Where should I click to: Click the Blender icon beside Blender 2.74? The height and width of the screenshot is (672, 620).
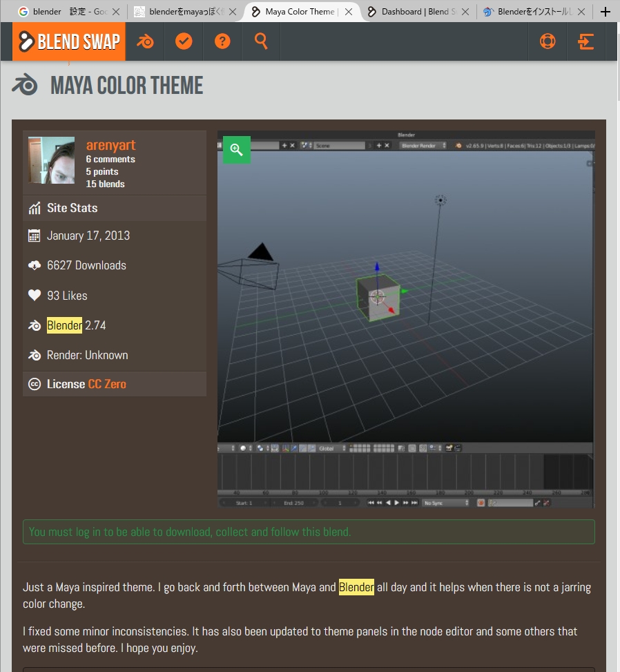point(35,326)
